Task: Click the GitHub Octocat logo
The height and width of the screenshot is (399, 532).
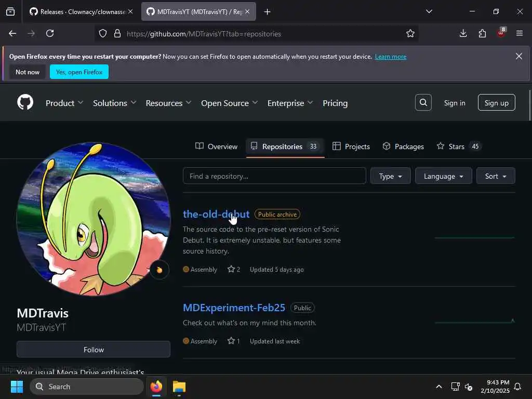Action: point(25,102)
